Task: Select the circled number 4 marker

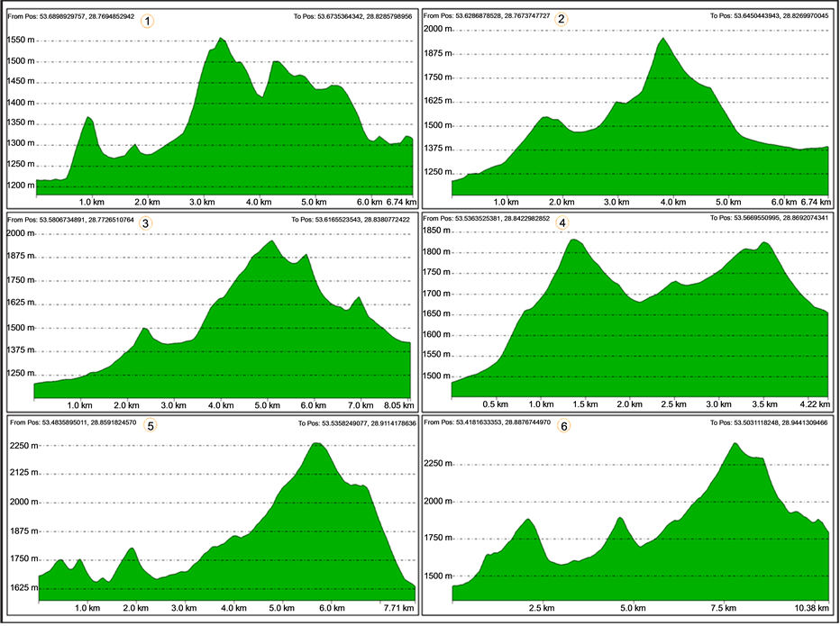Action: (563, 222)
